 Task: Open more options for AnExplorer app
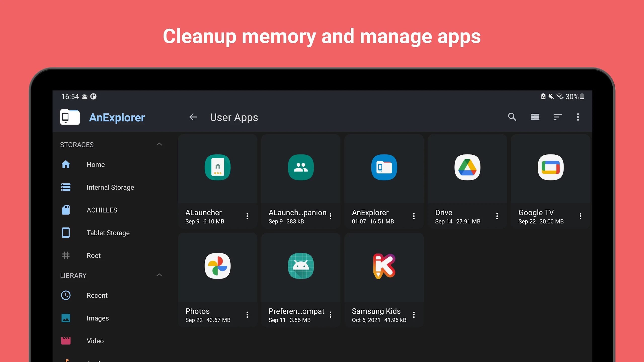tap(414, 216)
